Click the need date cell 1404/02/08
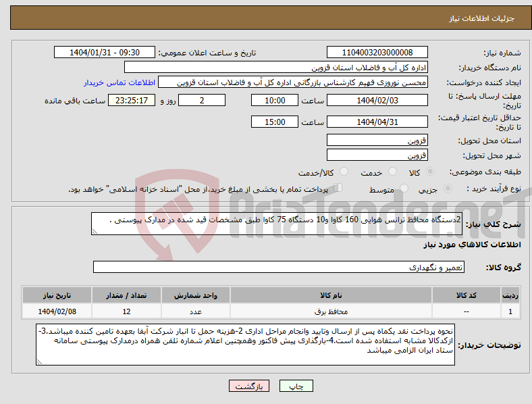 (57, 311)
